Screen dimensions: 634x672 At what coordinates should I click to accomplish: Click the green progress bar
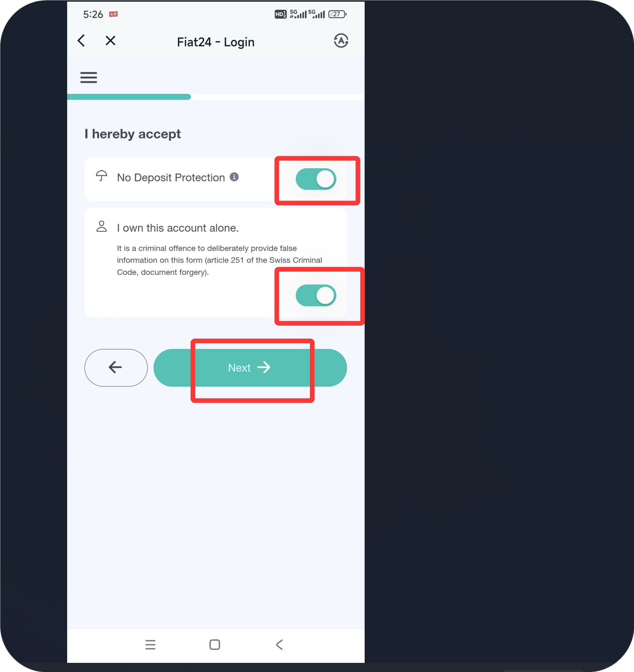[x=129, y=97]
